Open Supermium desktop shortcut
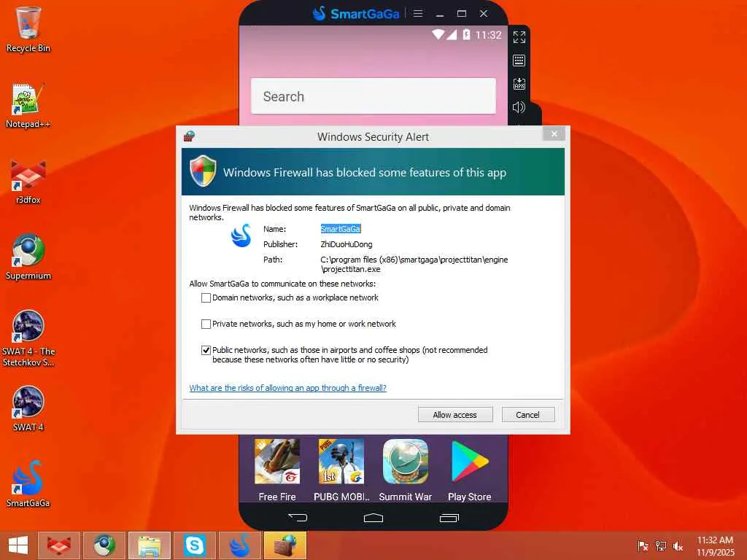The width and height of the screenshot is (747, 560). [28, 257]
